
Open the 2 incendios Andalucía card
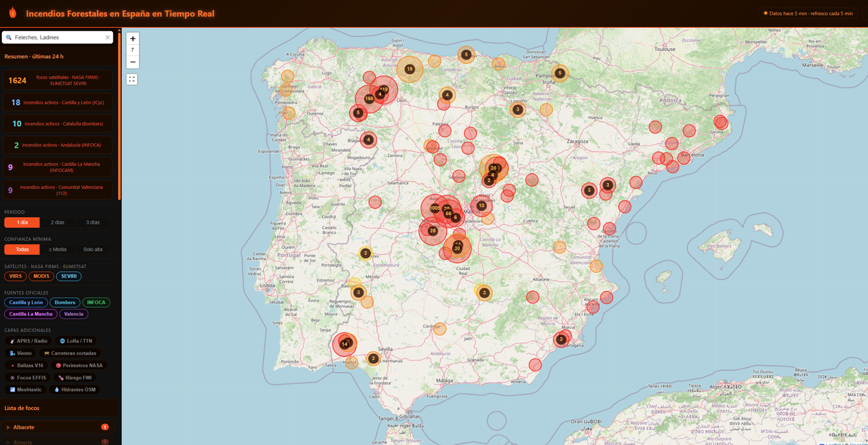tap(58, 144)
